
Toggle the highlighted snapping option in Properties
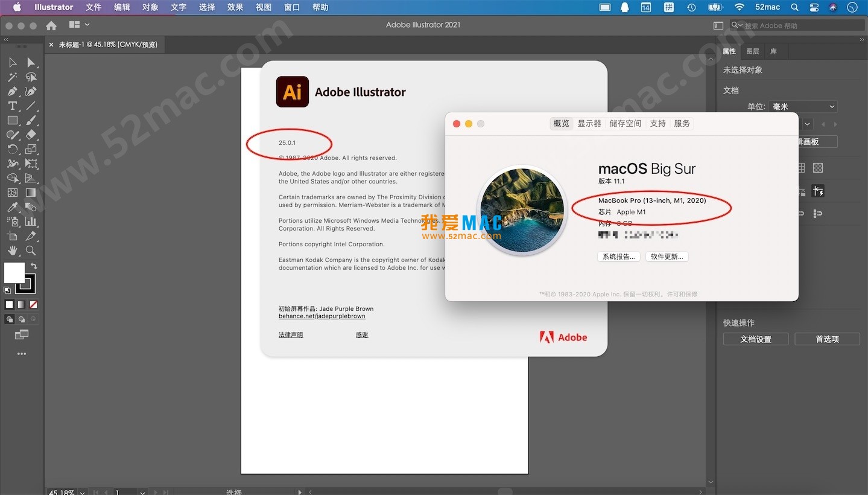coord(818,191)
